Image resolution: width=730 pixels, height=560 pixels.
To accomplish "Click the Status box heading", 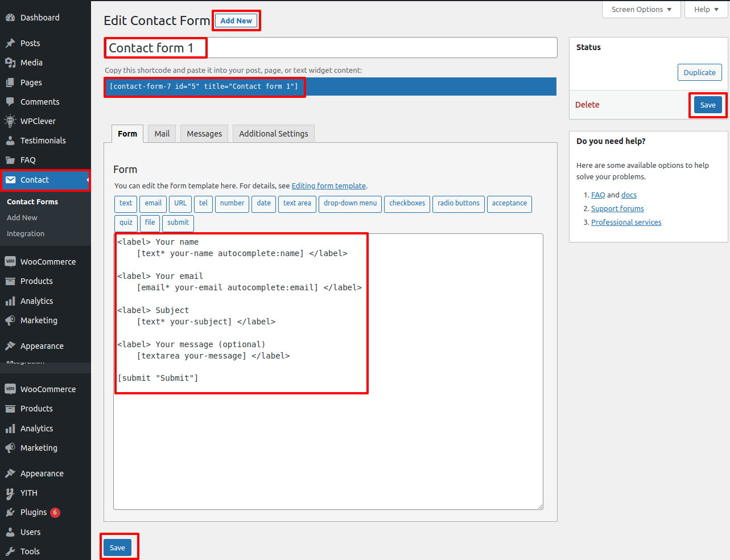I will click(588, 47).
